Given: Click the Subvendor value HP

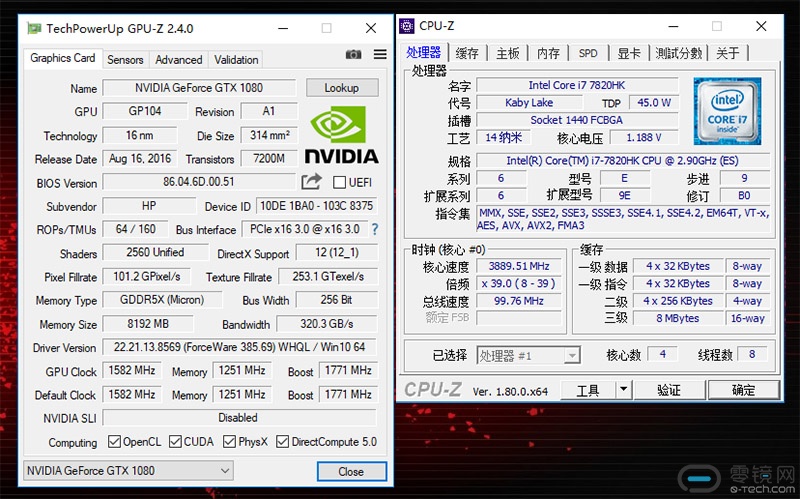Looking at the screenshot, I should pos(149,206).
